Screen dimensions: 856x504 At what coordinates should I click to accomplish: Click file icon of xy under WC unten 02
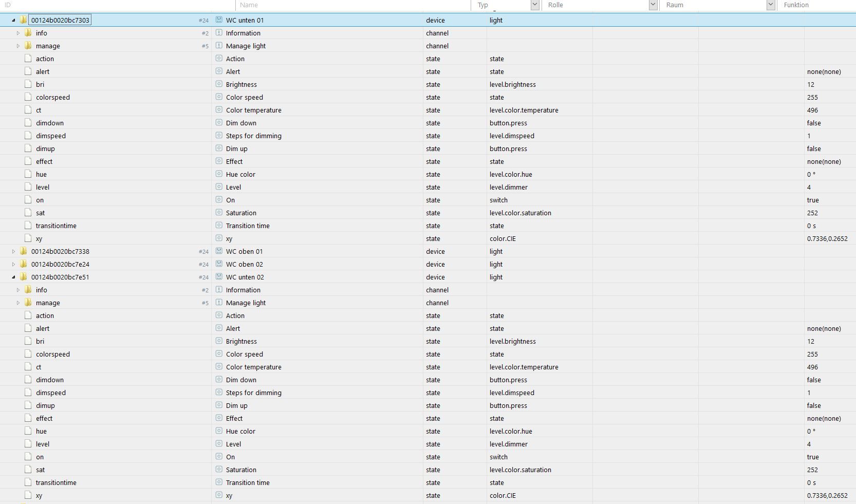coord(28,495)
